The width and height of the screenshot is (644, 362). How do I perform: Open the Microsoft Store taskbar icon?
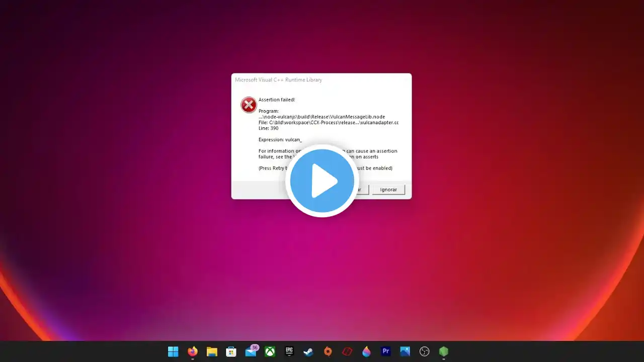tap(231, 351)
